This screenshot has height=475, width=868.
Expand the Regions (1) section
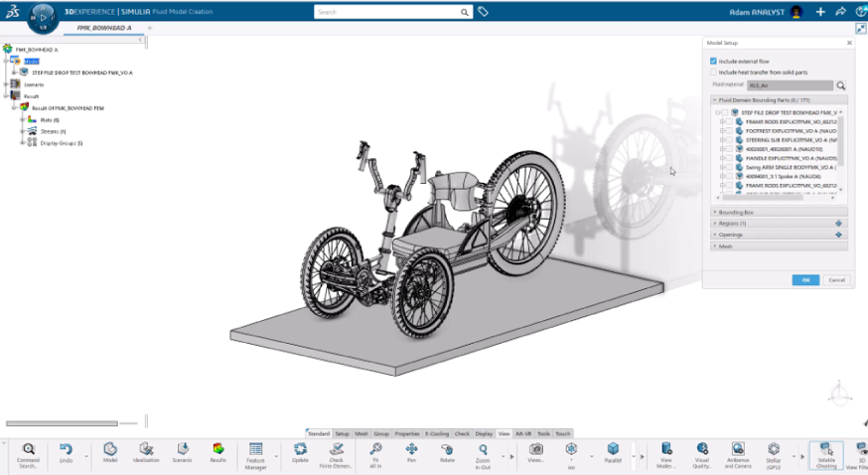(715, 224)
